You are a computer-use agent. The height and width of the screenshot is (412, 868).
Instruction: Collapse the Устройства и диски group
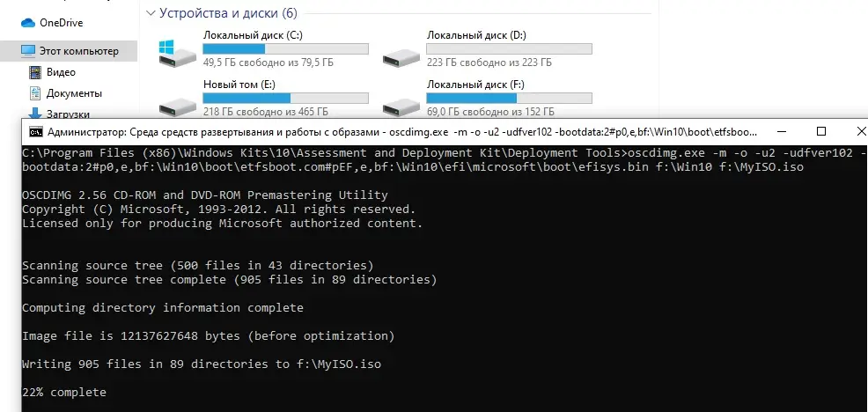pos(151,12)
